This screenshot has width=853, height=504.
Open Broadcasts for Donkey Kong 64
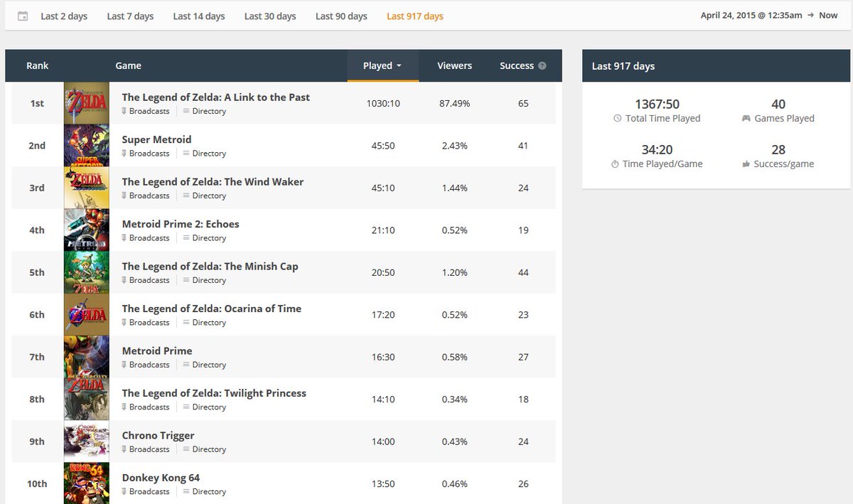[146, 492]
